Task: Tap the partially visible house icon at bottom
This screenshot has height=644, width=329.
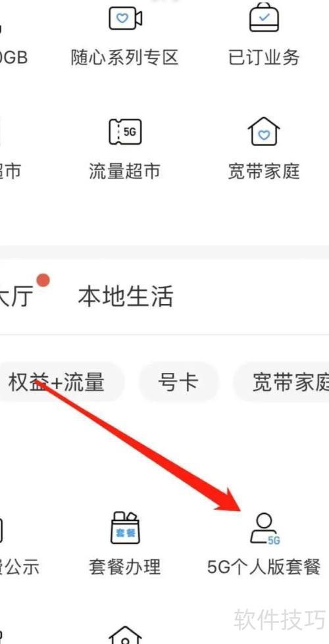Action: [x=125, y=635]
